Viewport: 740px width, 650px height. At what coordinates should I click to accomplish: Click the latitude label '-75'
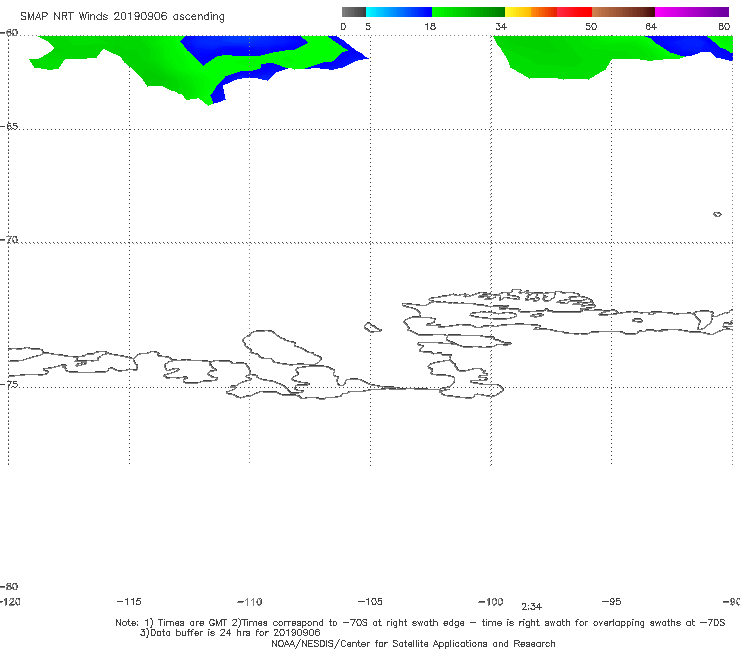click(9, 384)
